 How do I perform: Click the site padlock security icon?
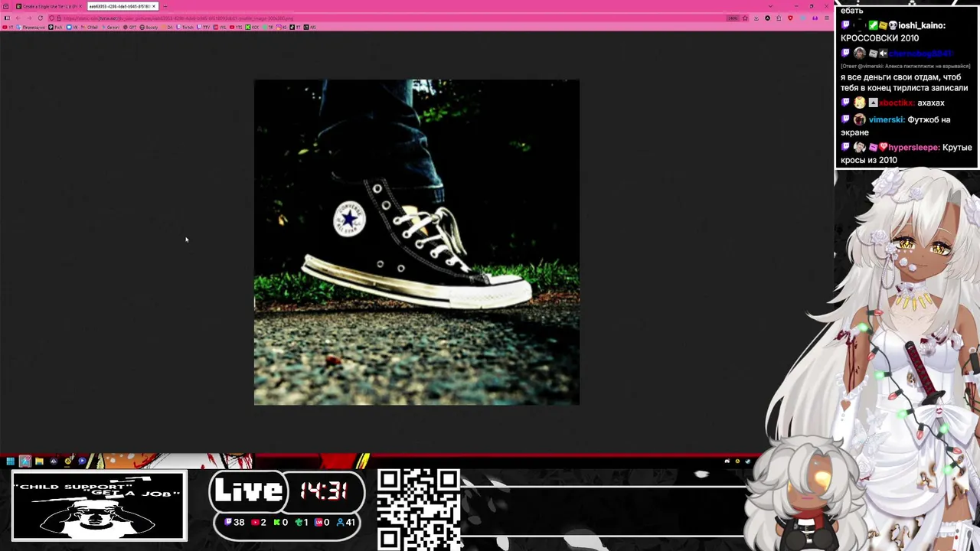click(x=59, y=18)
